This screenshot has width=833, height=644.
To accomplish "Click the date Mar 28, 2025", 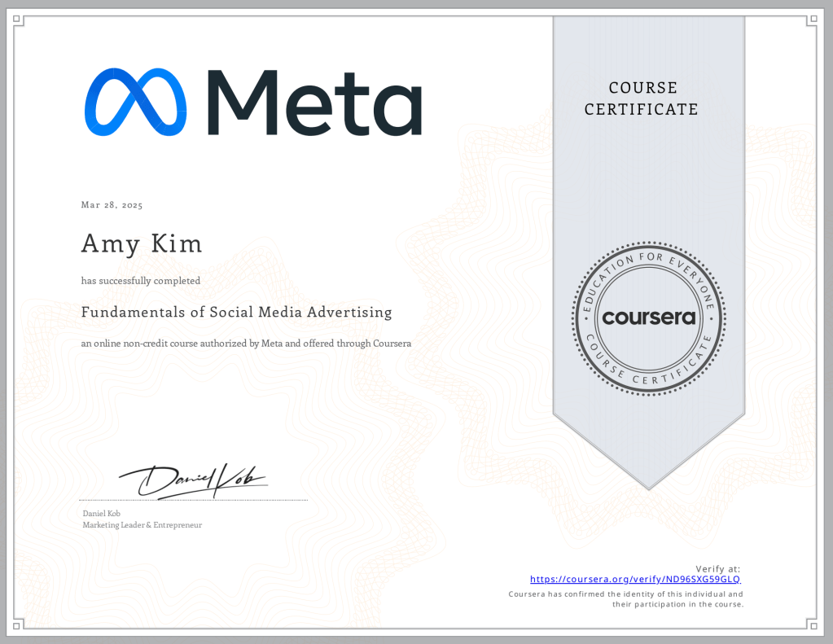I will point(112,205).
